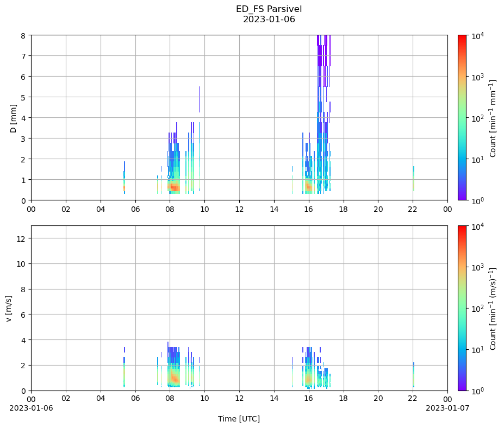Click the narrow data column near 22:00 in diameter plot
The height and width of the screenshot is (428, 504).
coord(414,179)
